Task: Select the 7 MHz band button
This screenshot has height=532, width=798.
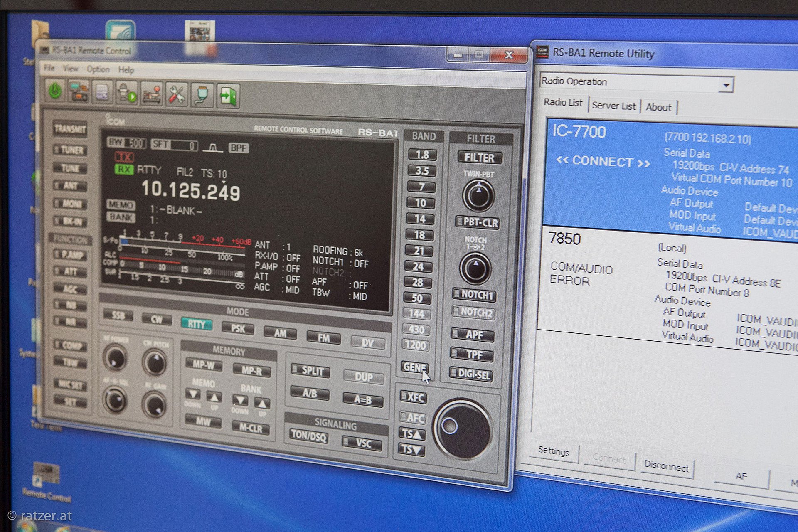Action: point(421,187)
